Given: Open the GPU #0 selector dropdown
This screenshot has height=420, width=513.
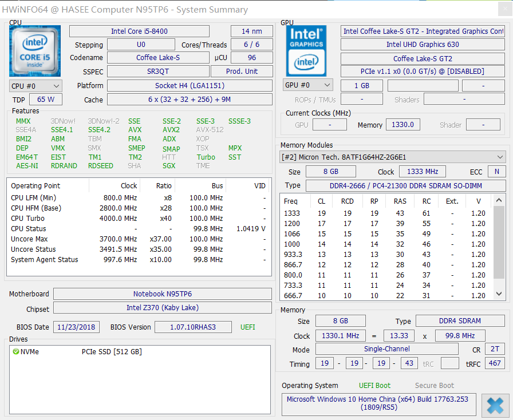Looking at the screenshot, I should [x=307, y=85].
